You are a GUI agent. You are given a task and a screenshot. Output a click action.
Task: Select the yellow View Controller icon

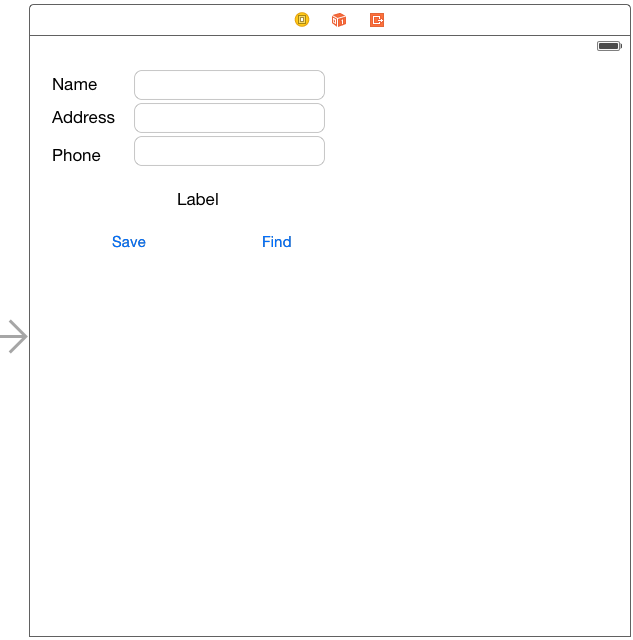coord(302,20)
